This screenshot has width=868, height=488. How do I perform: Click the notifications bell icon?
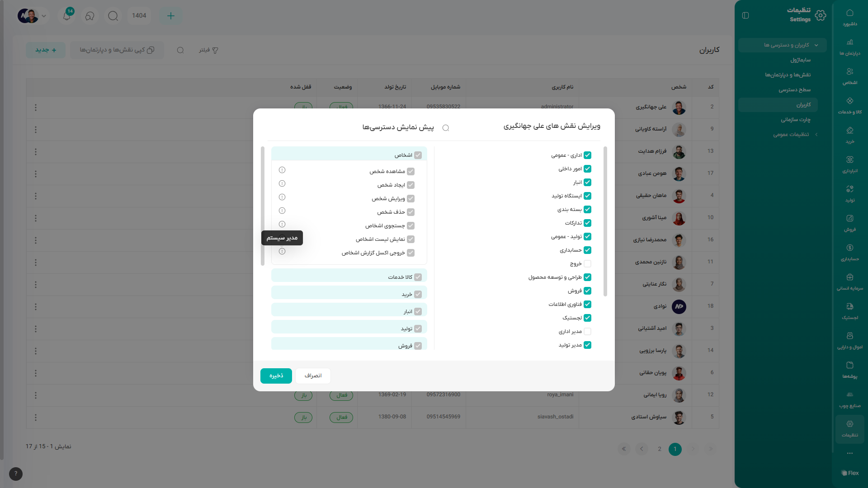pos(67,16)
